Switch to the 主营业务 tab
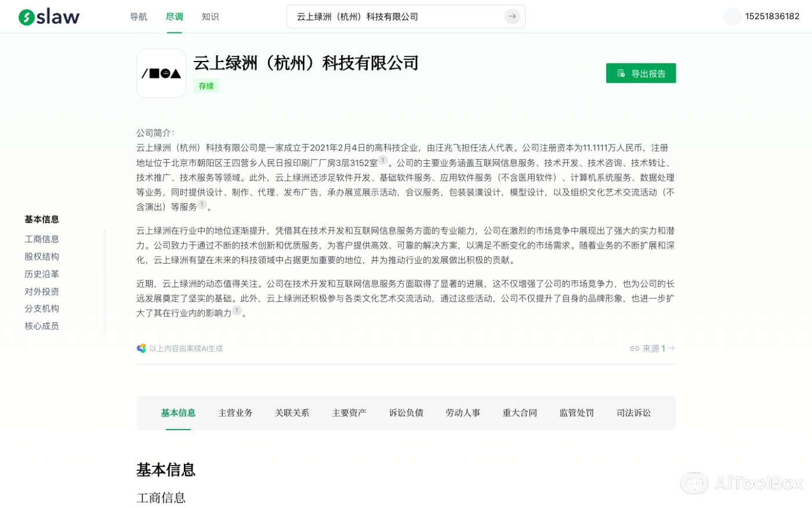The height and width of the screenshot is (508, 812). (x=235, y=413)
